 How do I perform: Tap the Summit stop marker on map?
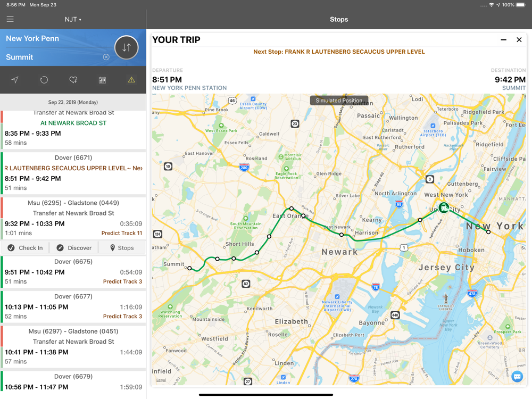click(190, 268)
